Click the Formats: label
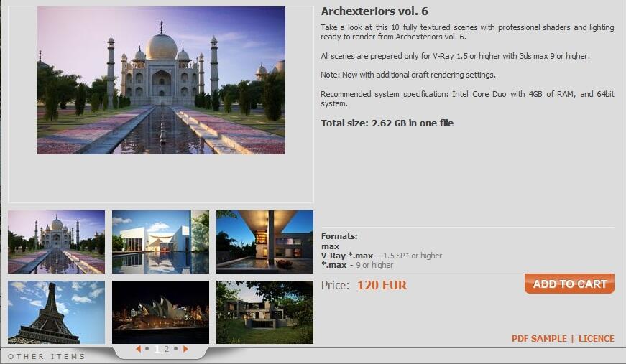 pyautogui.click(x=339, y=236)
